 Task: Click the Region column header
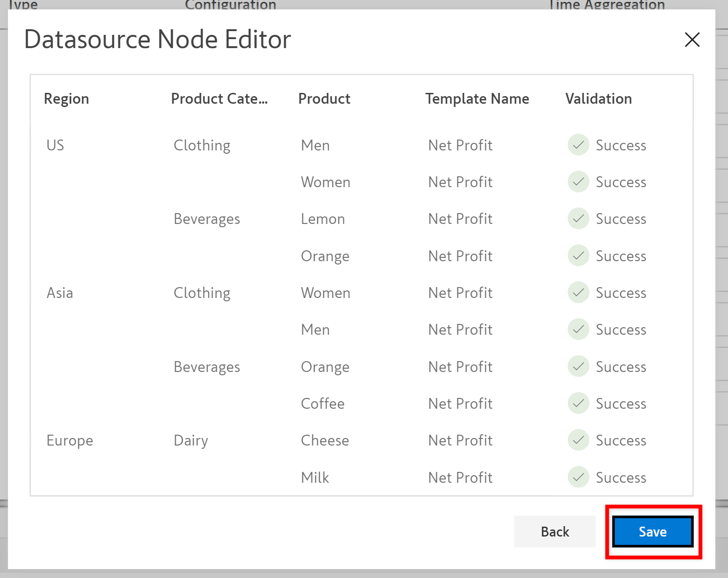pyautogui.click(x=66, y=99)
